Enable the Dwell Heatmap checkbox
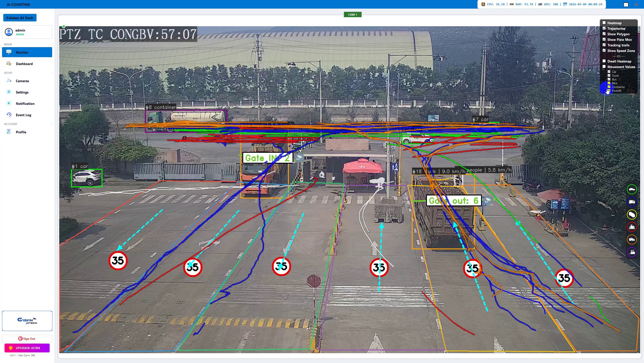This screenshot has width=644, height=363. coord(604,61)
